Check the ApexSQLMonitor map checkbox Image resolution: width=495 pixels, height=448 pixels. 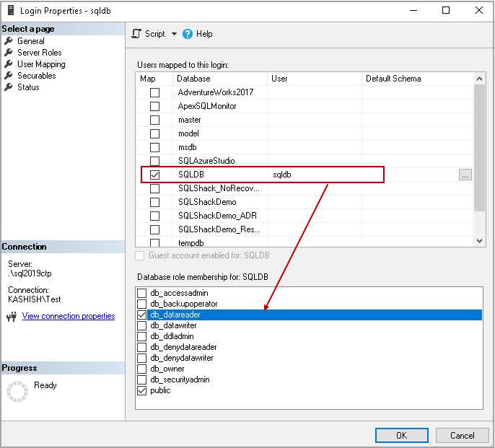click(x=154, y=106)
